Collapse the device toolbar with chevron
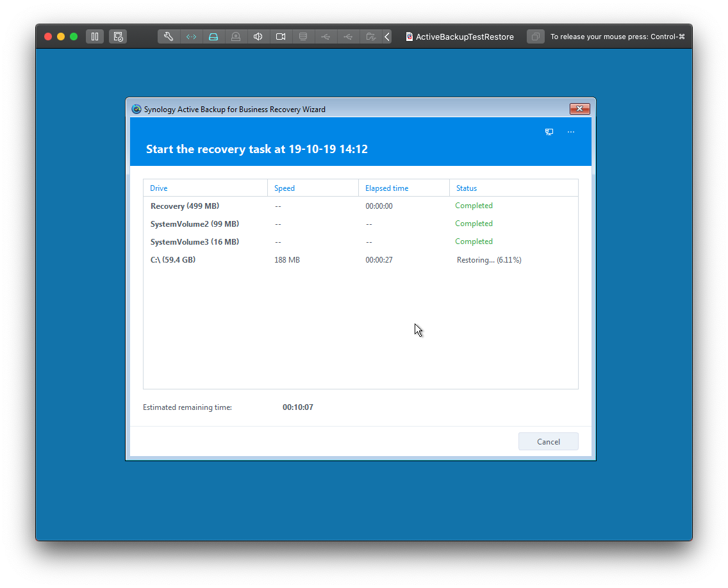This screenshot has width=728, height=588. (x=387, y=37)
